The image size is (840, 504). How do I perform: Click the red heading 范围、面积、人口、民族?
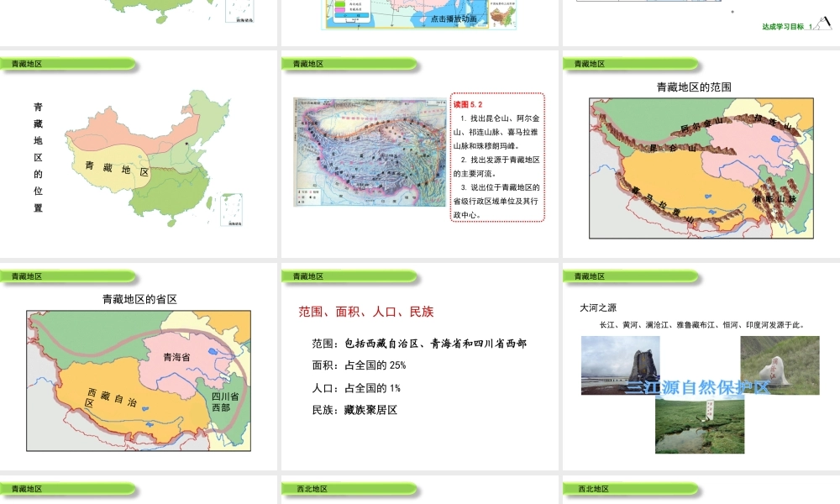point(366,312)
